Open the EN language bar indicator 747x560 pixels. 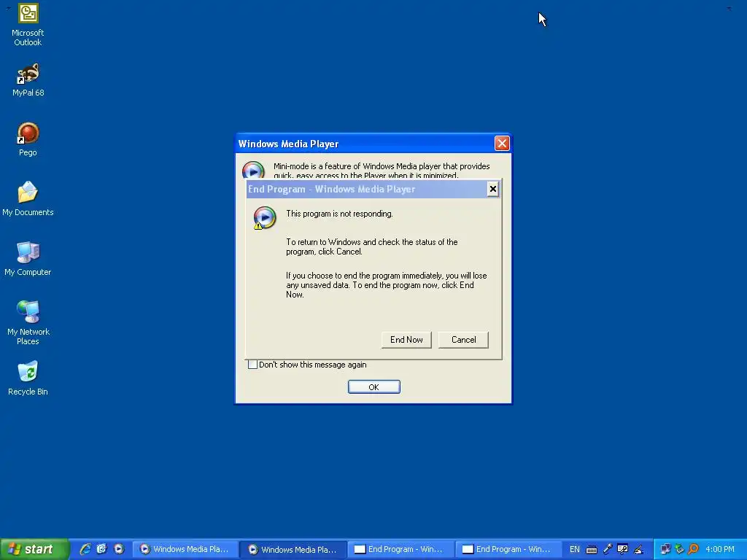(575, 549)
